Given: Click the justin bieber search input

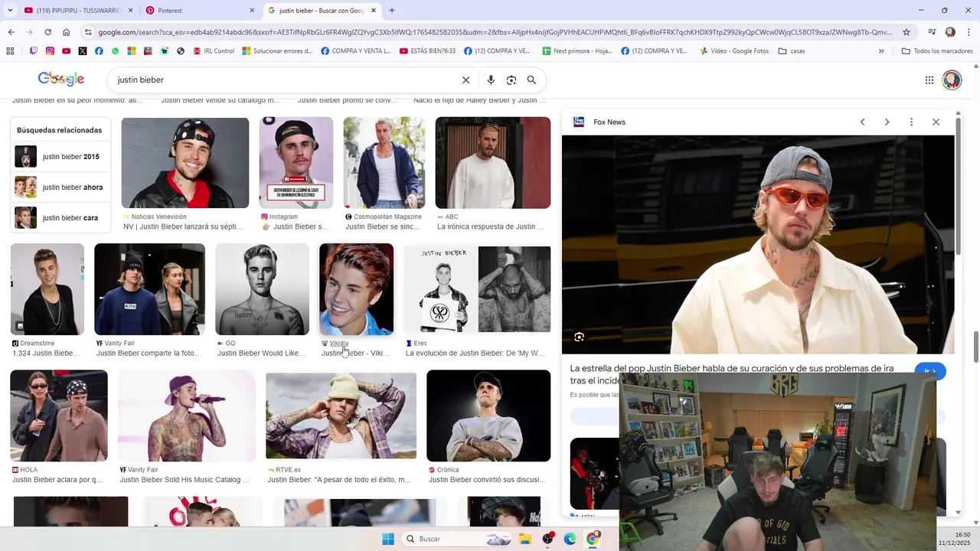Looking at the screenshot, I should point(283,80).
